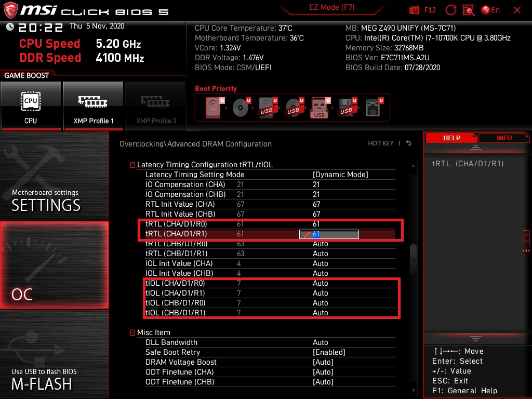Collapse the Misc Item section
The height and width of the screenshot is (399, 532).
coord(132,333)
